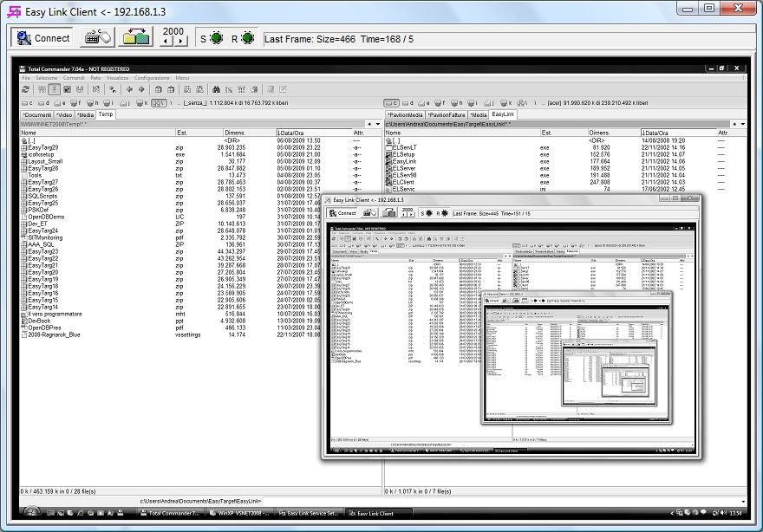
Task: Switch to the *PavilionFatture tab
Action: (447, 114)
